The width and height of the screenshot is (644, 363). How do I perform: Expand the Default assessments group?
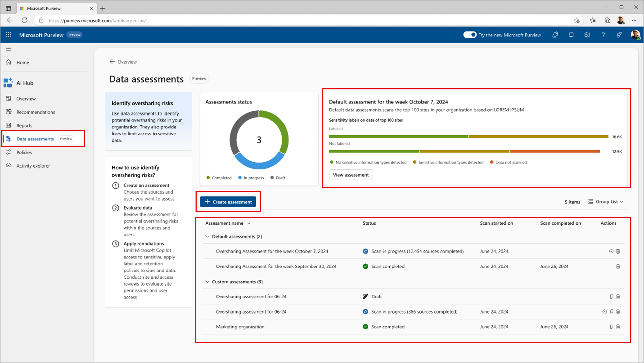(207, 236)
